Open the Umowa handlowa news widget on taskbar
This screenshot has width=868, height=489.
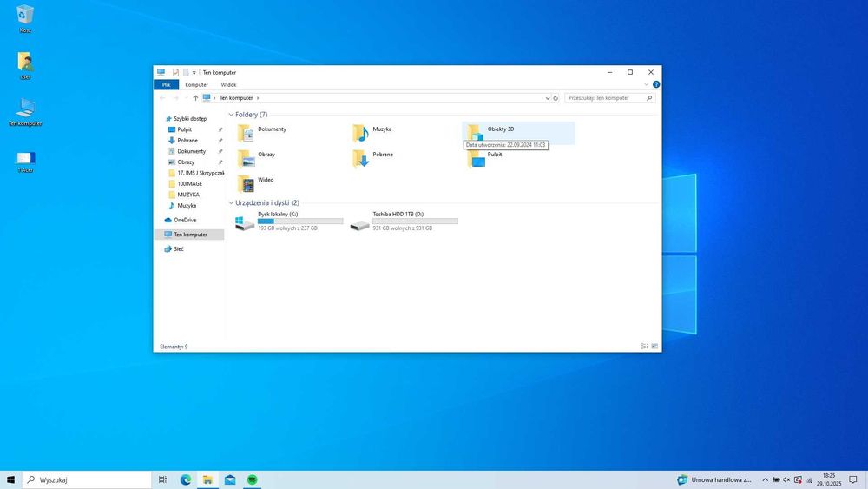(x=714, y=479)
